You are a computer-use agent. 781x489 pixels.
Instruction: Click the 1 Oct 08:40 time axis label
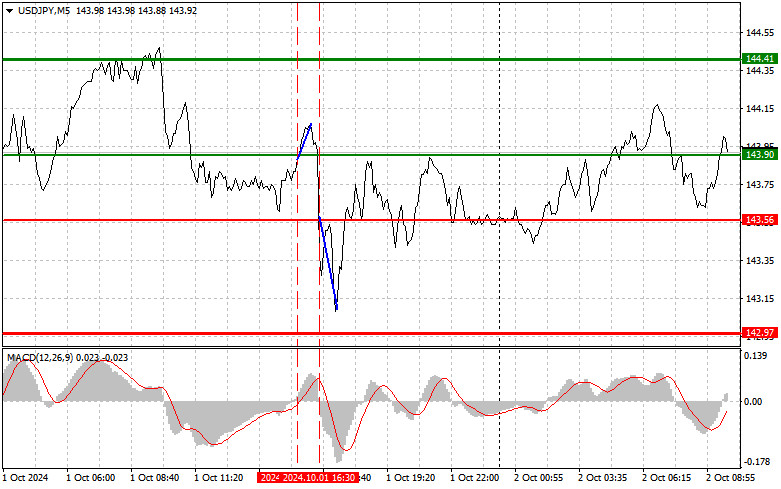[154, 478]
